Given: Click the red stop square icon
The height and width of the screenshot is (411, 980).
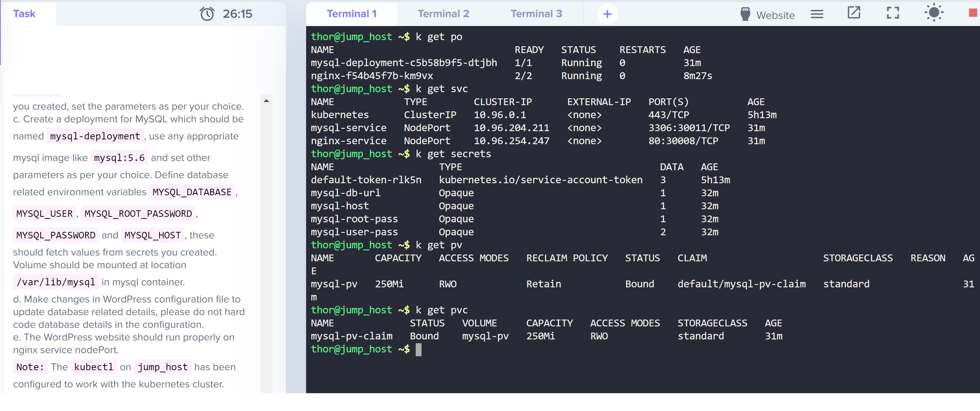Looking at the screenshot, I should pos(972,13).
